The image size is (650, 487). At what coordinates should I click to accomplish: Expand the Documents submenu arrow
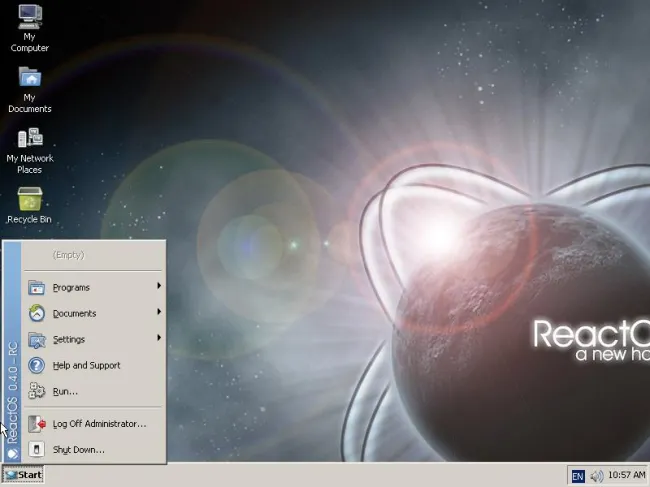coord(159,312)
